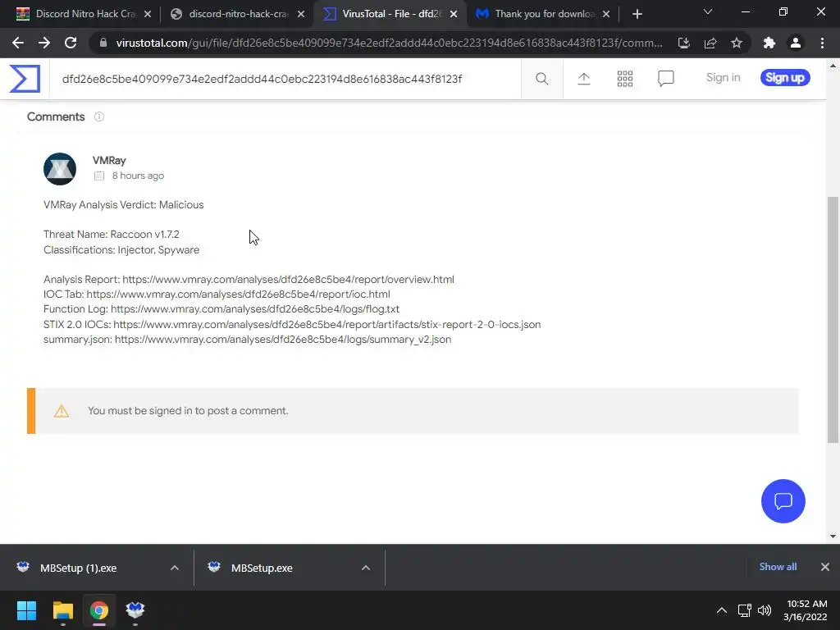The width and height of the screenshot is (840, 630).
Task: Click 'Threat Name: Raccoon v1.7.2' text
Action: (112, 234)
